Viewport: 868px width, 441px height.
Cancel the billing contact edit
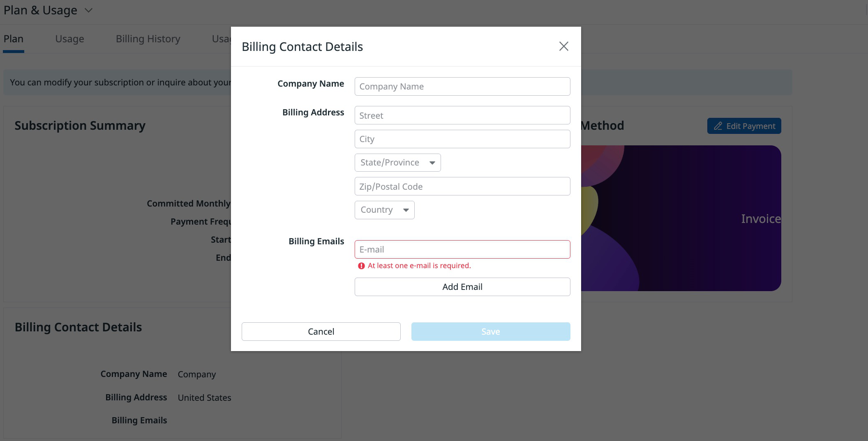tap(321, 331)
